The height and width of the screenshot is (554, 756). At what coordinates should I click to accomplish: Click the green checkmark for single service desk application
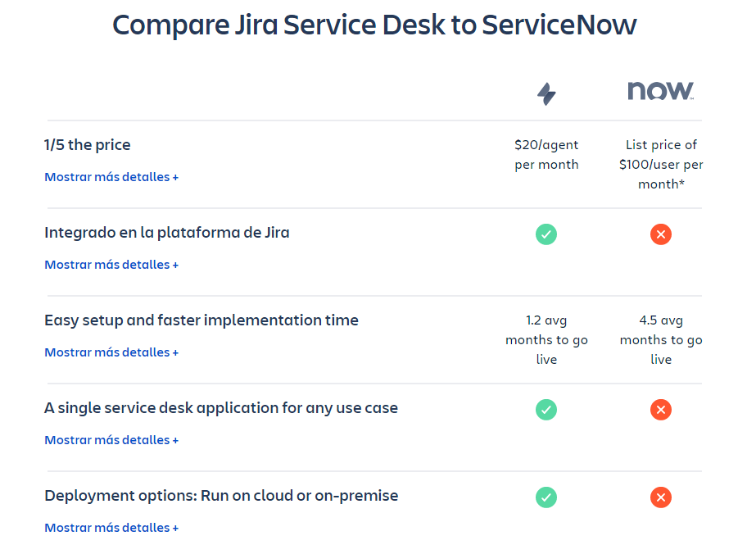(545, 410)
